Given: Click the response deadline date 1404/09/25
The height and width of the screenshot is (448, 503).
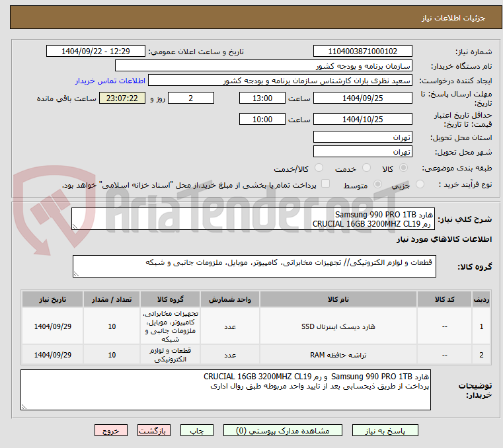Looking at the screenshot, I should click(x=362, y=98).
